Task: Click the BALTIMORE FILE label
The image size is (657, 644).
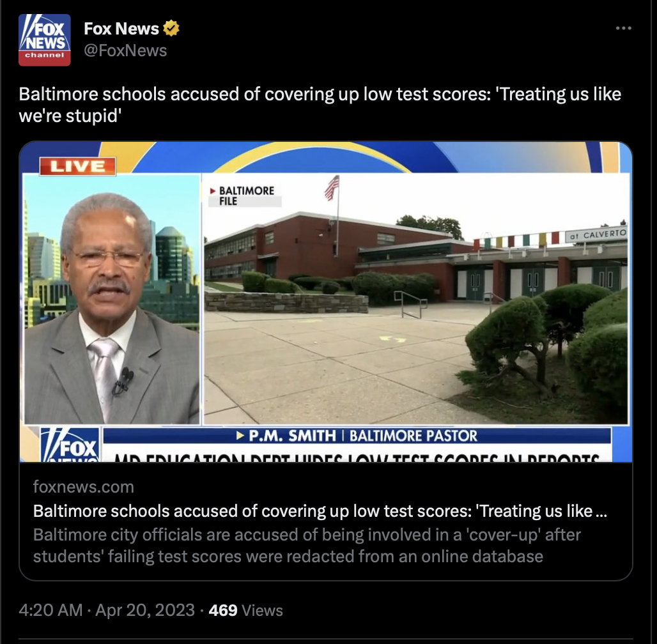Action: point(245,195)
